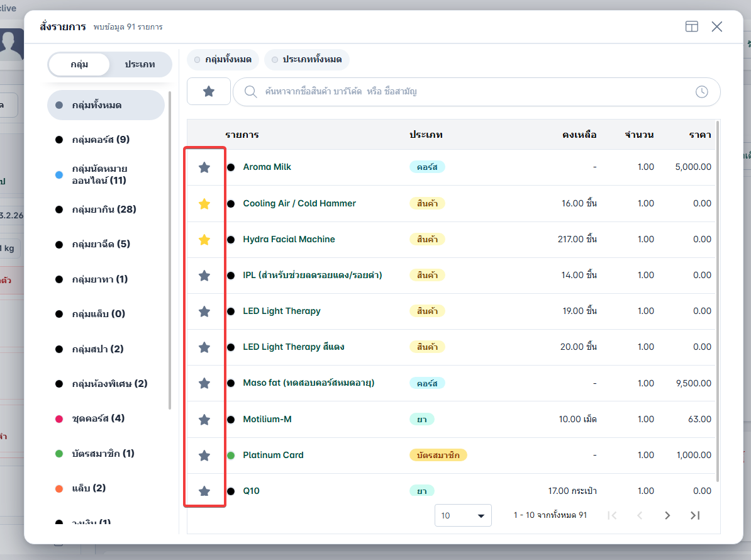This screenshot has height=560, width=751.
Task: Open LED Light Therapy item
Action: tap(282, 311)
